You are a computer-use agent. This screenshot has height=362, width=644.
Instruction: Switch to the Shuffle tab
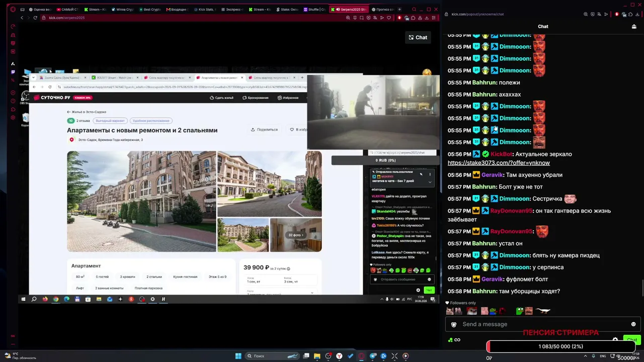pyautogui.click(x=314, y=10)
